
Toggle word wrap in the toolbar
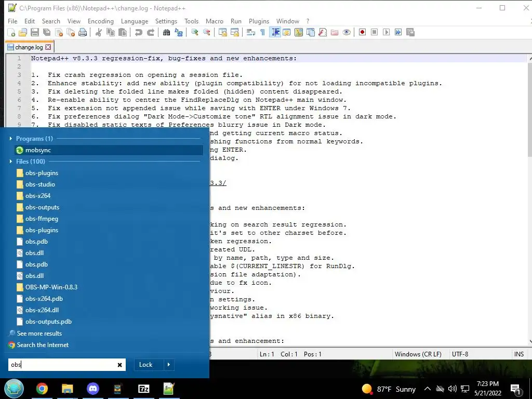point(251,33)
